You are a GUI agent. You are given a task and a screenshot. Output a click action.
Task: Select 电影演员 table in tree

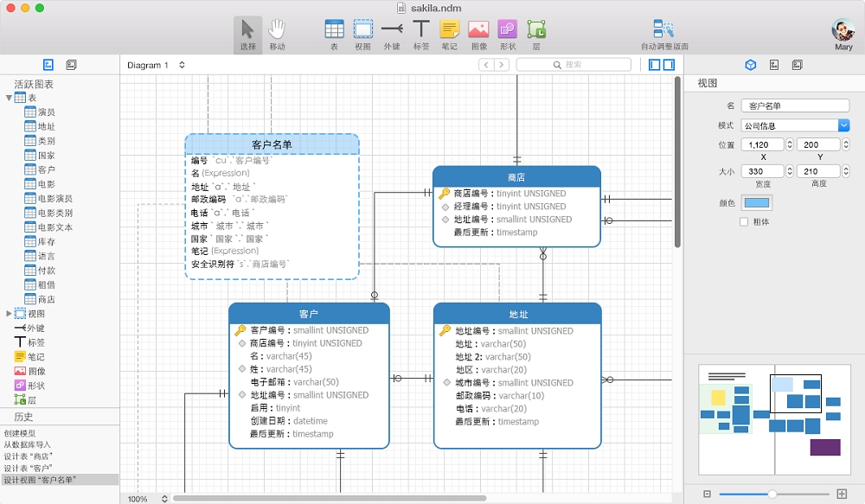[x=55, y=199]
